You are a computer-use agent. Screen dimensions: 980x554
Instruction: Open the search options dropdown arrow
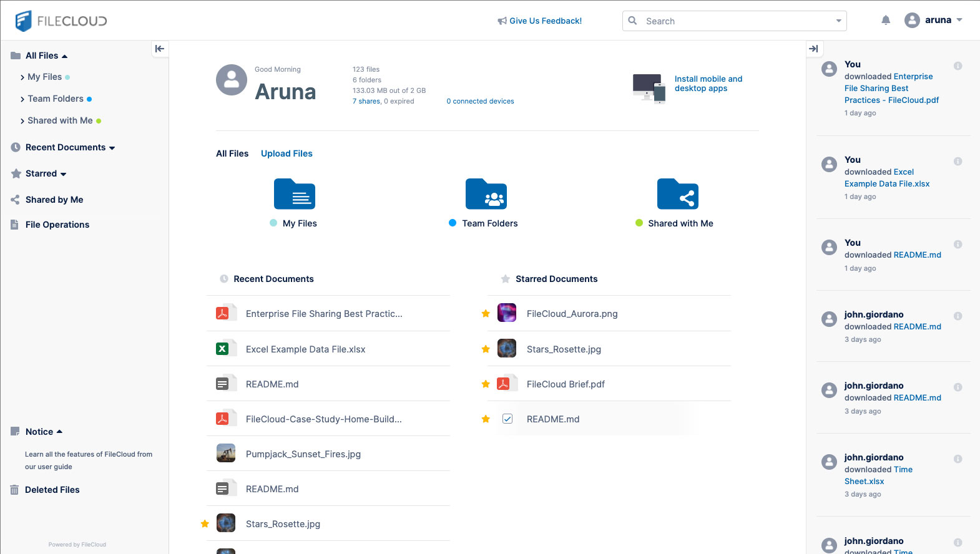tap(838, 21)
